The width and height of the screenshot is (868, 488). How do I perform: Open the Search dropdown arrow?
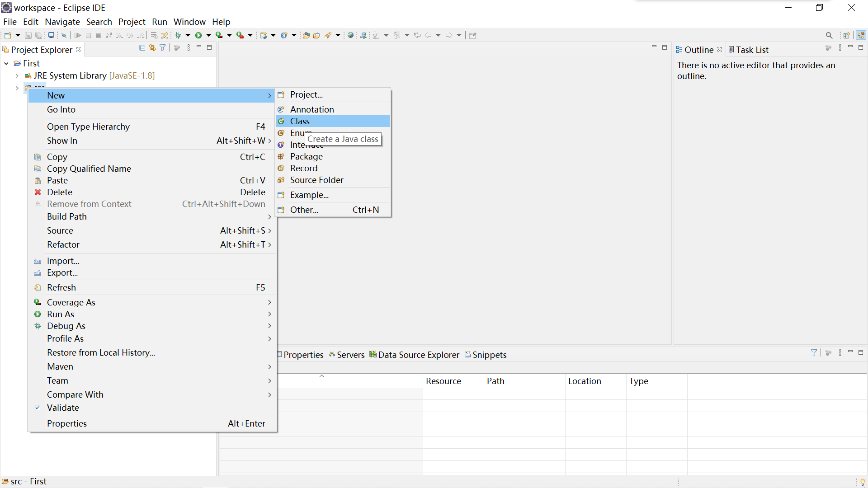coord(338,35)
